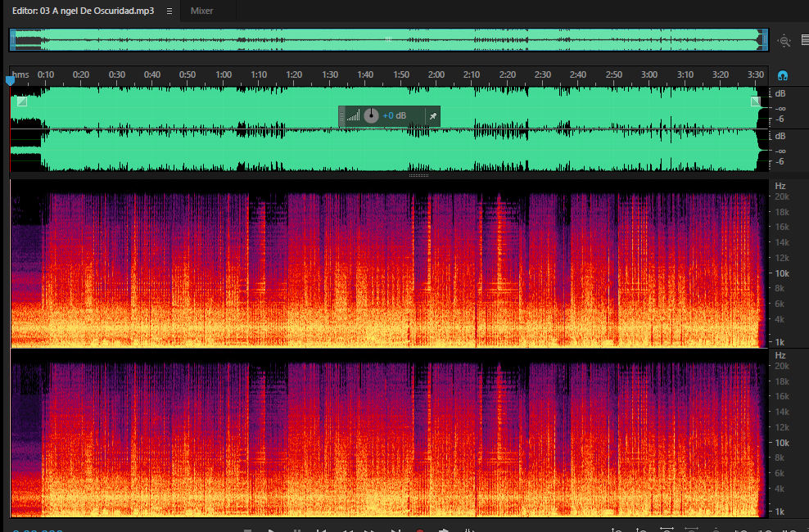Click the 0:30 mark on timeline ruler
Image resolution: width=809 pixels, height=532 pixels.
116,74
